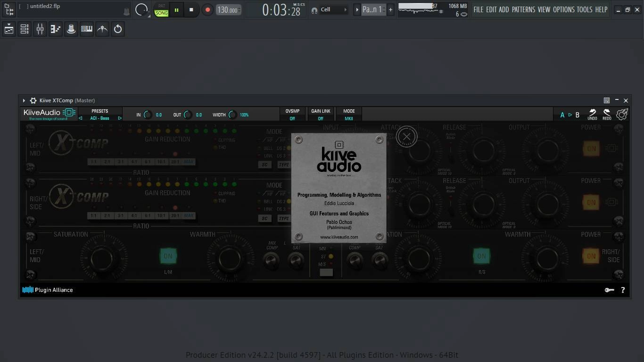Open the Piano Roll view icon
644x362 pixels.
[x=56, y=29]
